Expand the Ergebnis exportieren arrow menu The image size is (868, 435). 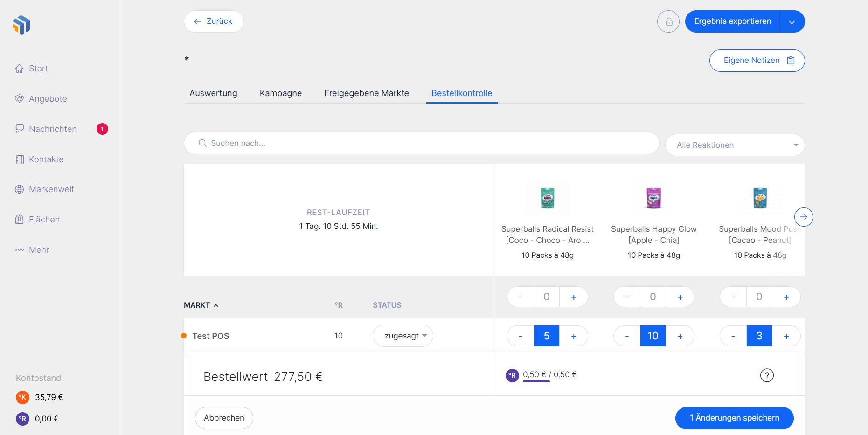792,22
